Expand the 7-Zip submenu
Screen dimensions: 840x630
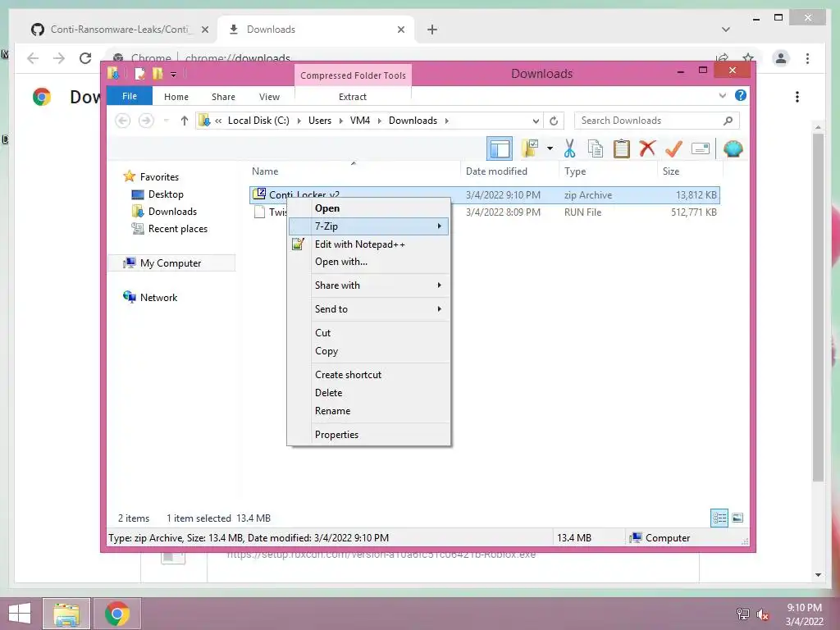(x=368, y=226)
